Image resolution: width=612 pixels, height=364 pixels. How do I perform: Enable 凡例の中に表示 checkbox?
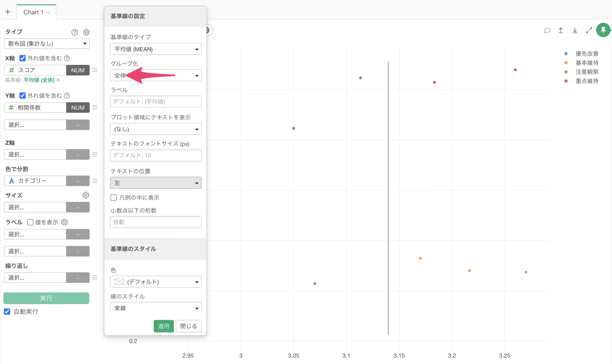tap(114, 198)
